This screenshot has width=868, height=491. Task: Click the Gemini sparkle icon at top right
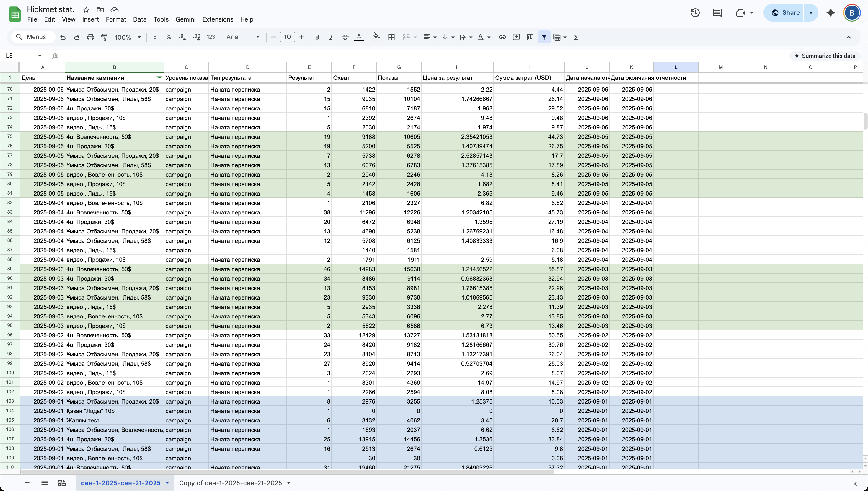(x=831, y=13)
